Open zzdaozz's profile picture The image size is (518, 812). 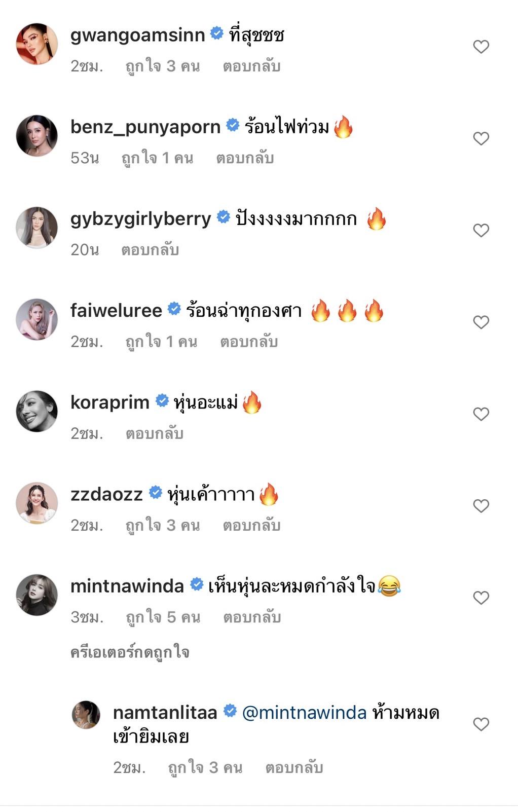pyautogui.click(x=37, y=503)
